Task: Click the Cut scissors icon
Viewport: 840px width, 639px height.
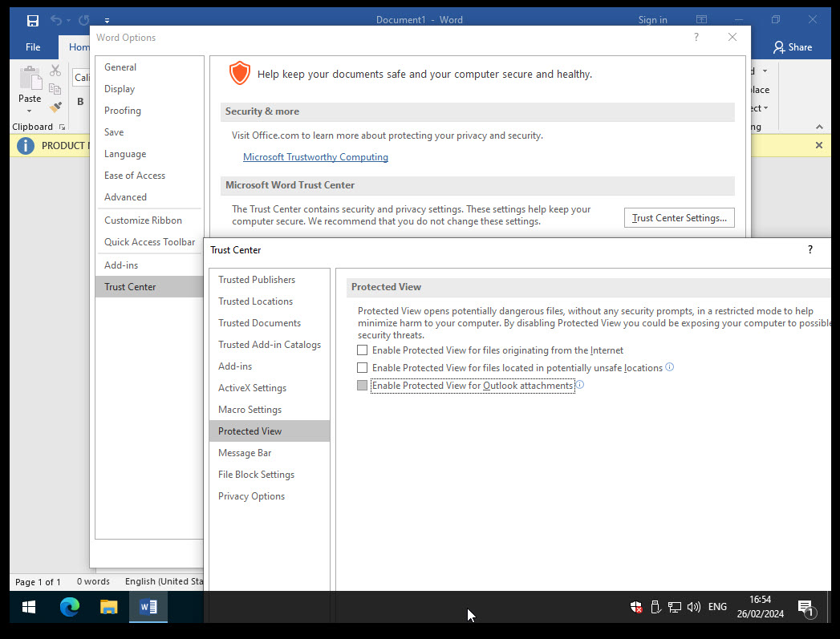Action: click(x=55, y=71)
